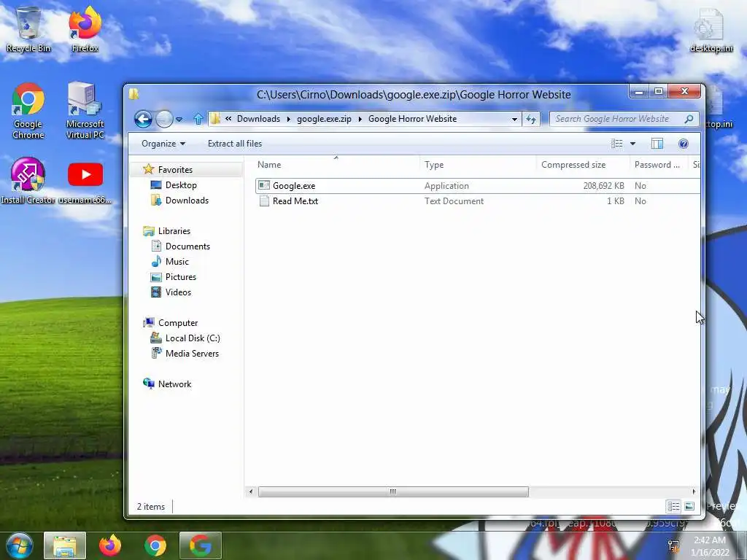Click the magnifier search icon

[x=689, y=119]
